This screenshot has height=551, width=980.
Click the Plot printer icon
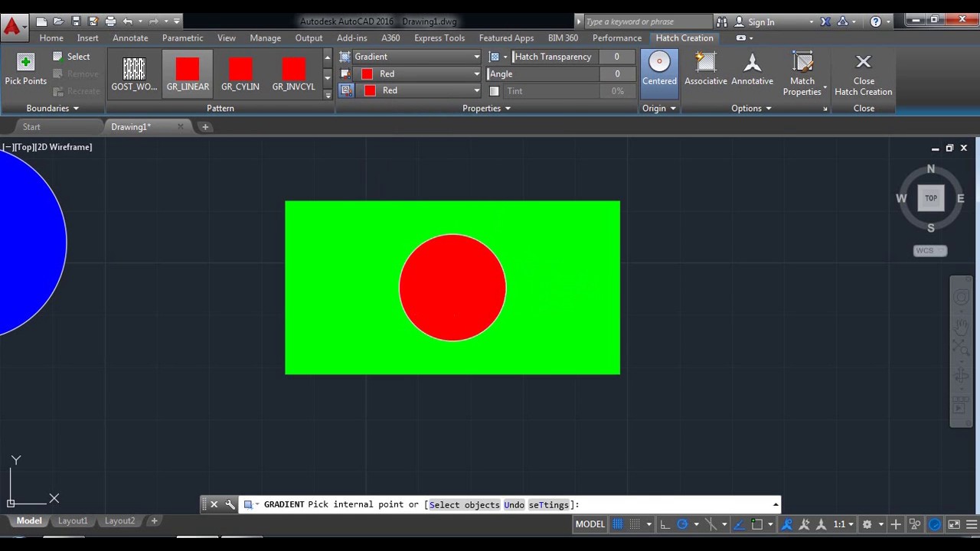110,21
